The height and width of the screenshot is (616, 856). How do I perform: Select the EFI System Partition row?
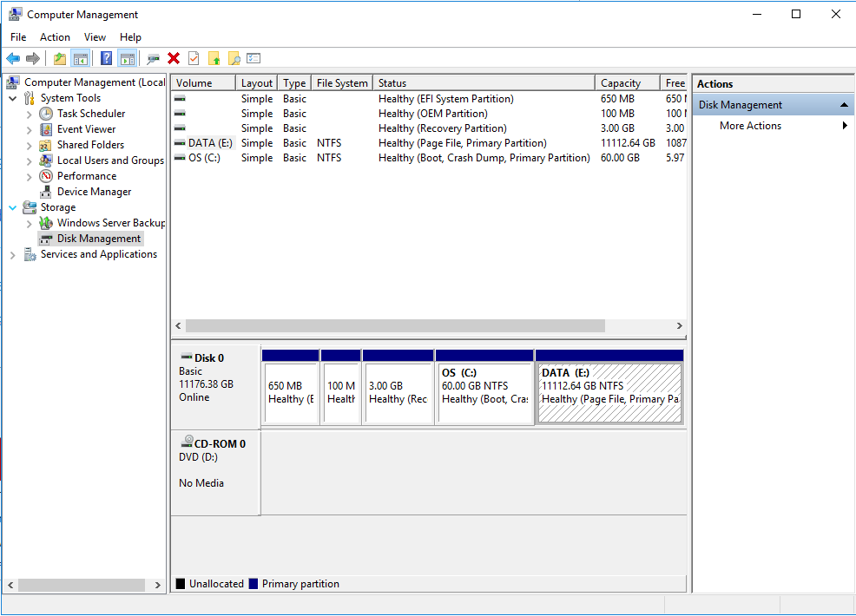(x=429, y=99)
